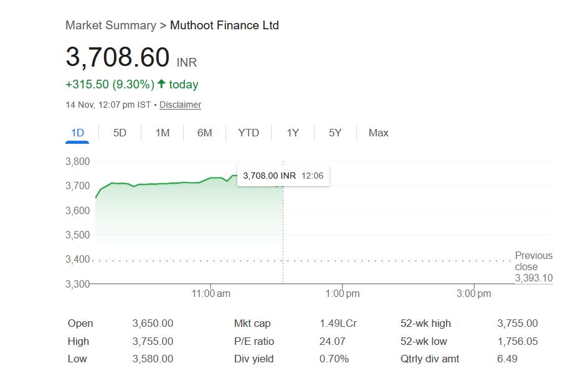Select the 1Y time range

[293, 133]
